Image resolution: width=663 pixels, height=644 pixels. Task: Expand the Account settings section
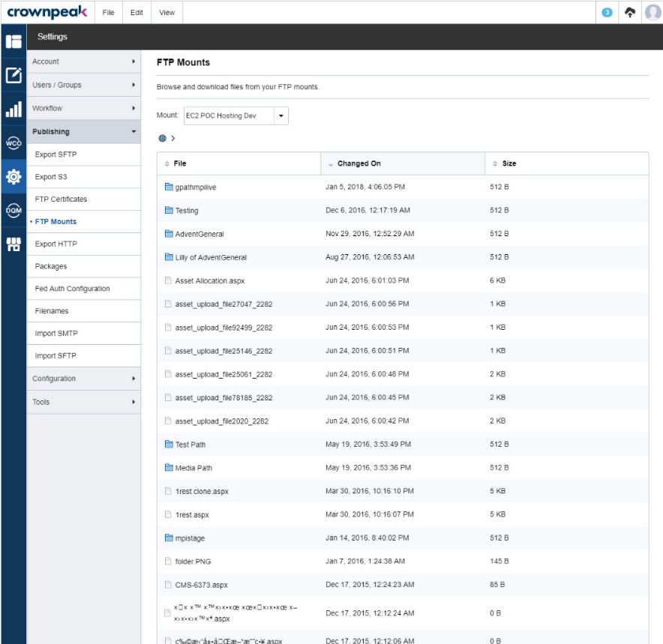[x=84, y=61]
